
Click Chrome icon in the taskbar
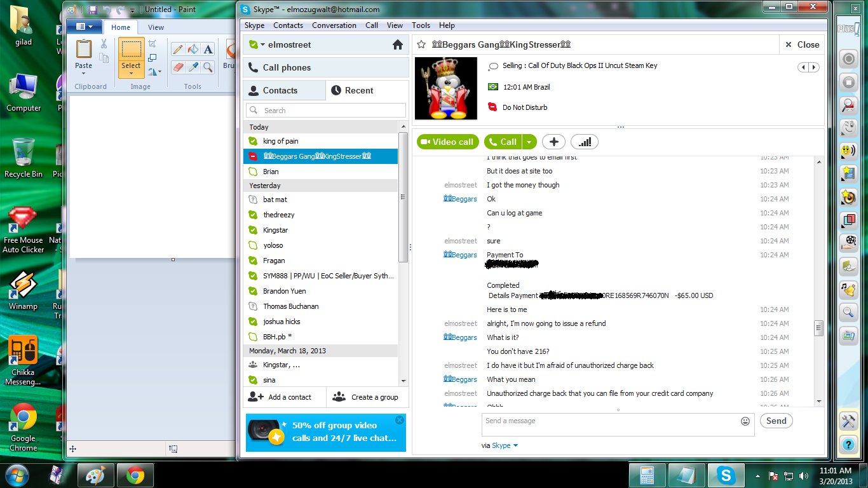135,475
